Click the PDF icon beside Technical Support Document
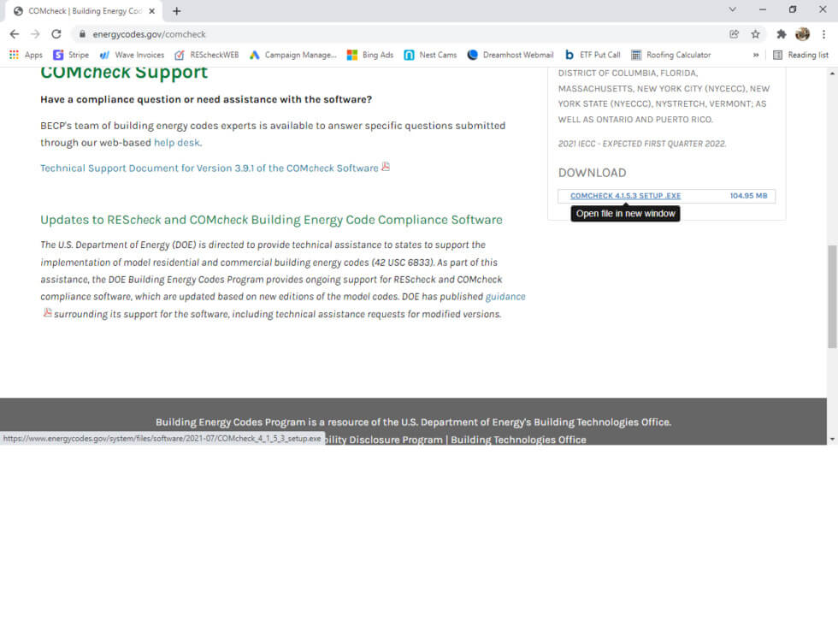The image size is (838, 644). tap(386, 168)
